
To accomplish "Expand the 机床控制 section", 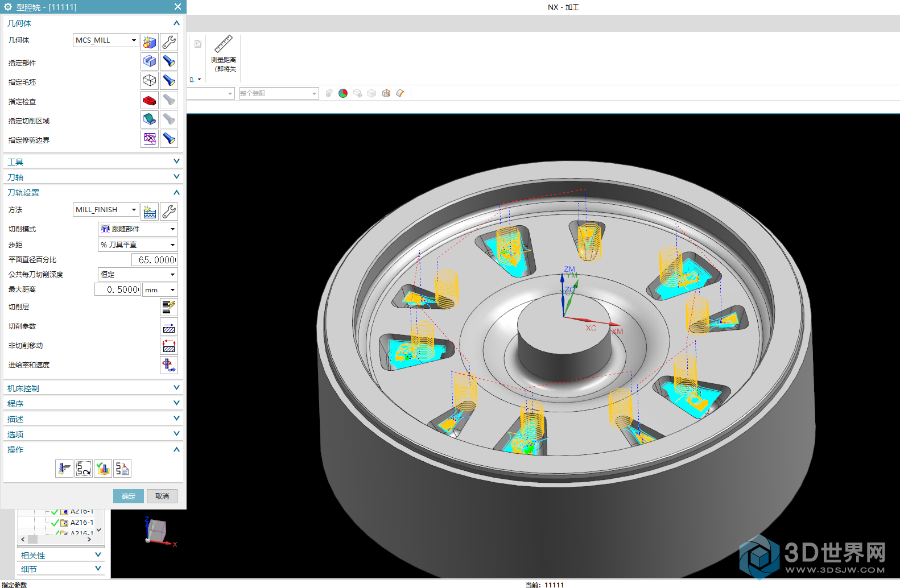I will tap(93, 388).
